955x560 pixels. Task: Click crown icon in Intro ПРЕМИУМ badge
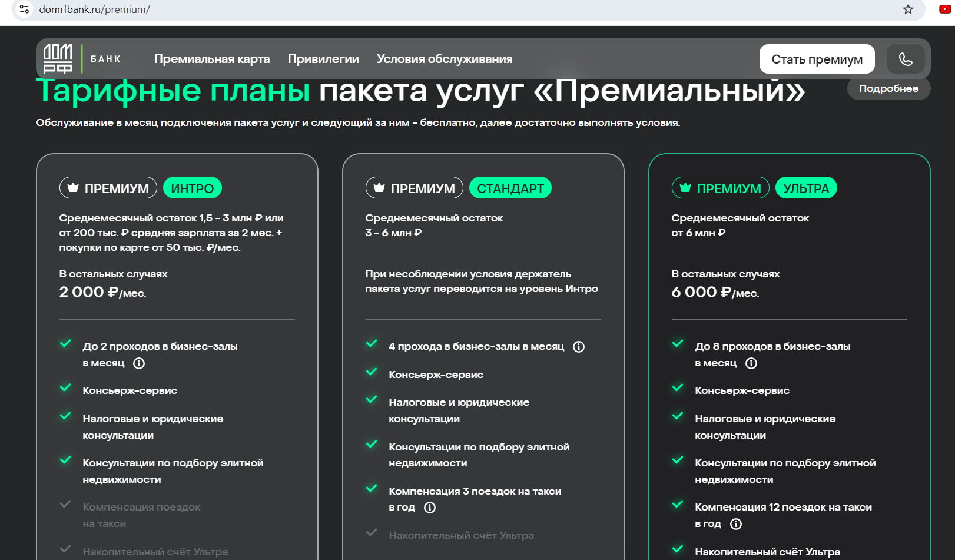tap(73, 188)
